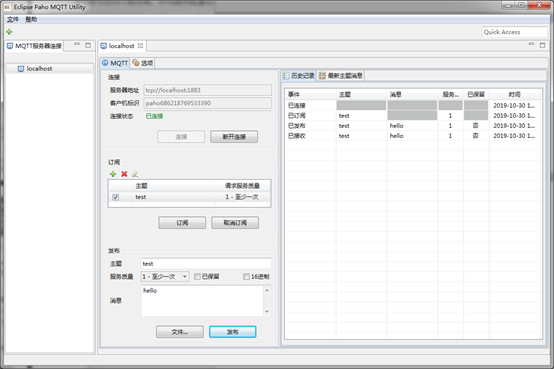
Task: Select the 已接收 event row in history
Action: (413, 136)
